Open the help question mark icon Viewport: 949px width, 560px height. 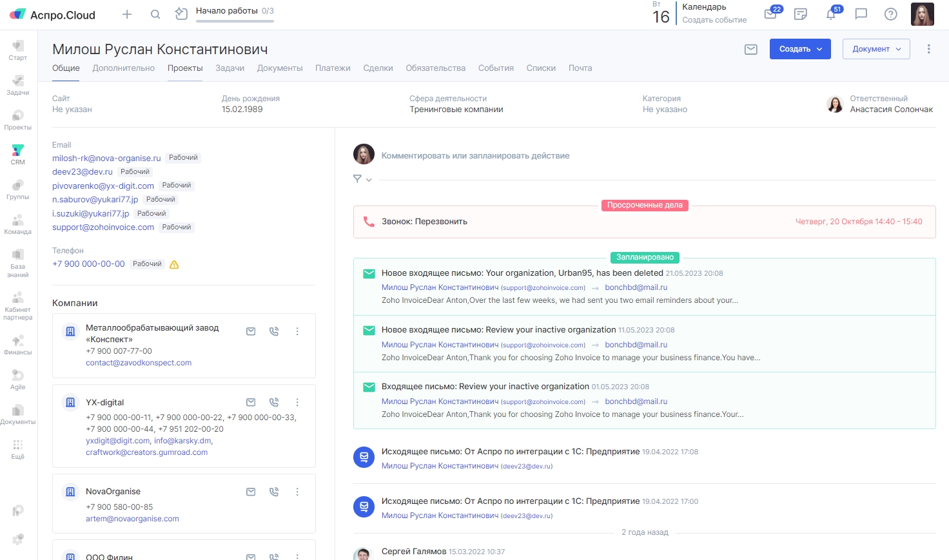click(890, 14)
